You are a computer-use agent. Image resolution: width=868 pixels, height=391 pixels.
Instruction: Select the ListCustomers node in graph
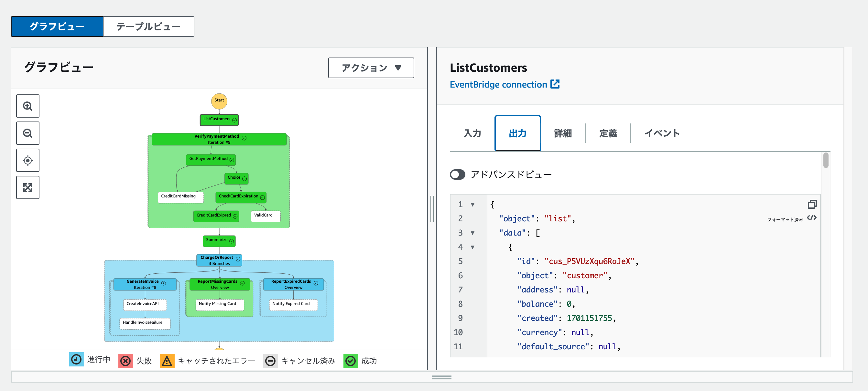point(219,120)
